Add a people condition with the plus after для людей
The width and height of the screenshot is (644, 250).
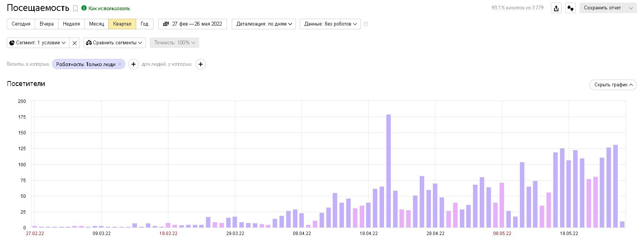201,64
